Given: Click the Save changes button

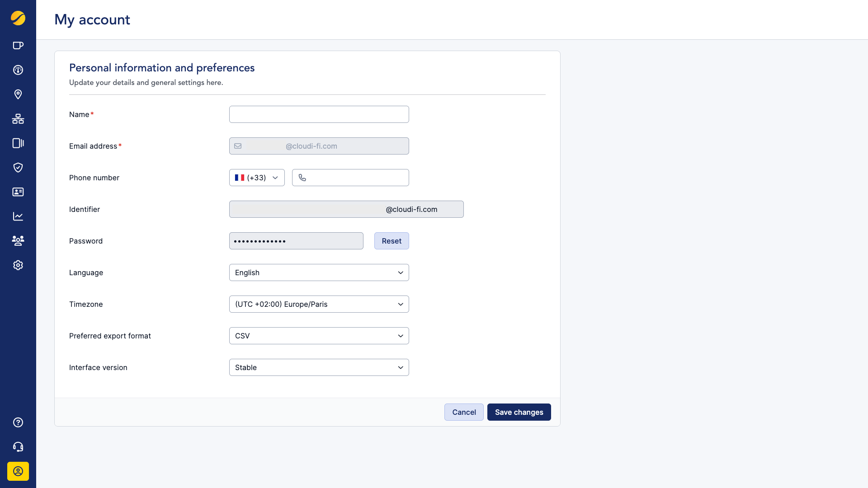Looking at the screenshot, I should pos(519,412).
